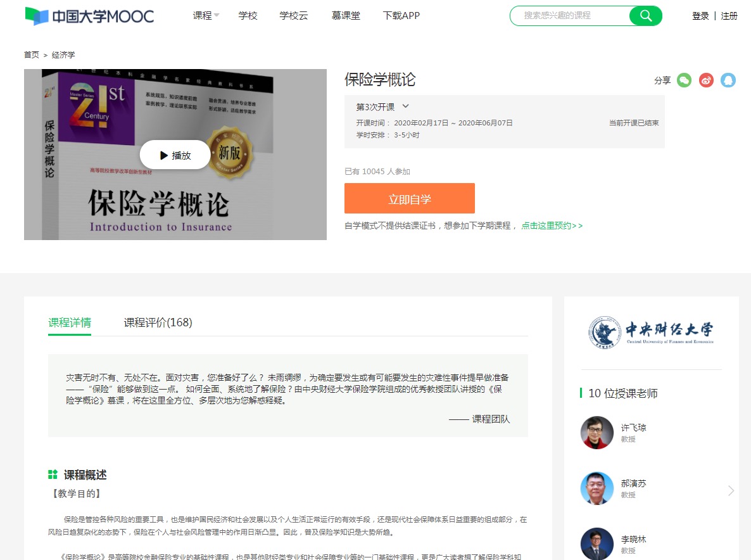This screenshot has height=560, width=751.
Task: Share course via QQ icon
Action: [x=728, y=80]
